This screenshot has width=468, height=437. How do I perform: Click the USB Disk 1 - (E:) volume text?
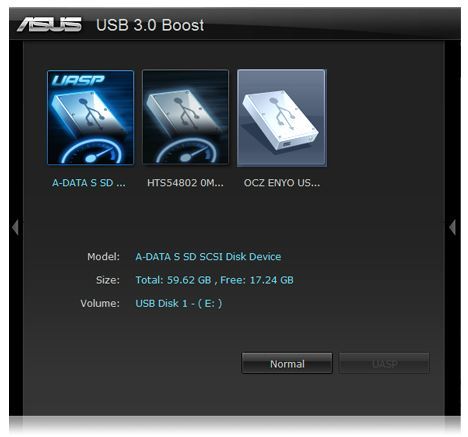click(x=179, y=304)
